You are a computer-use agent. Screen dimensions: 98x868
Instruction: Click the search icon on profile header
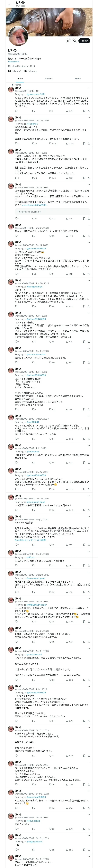(74, 41)
